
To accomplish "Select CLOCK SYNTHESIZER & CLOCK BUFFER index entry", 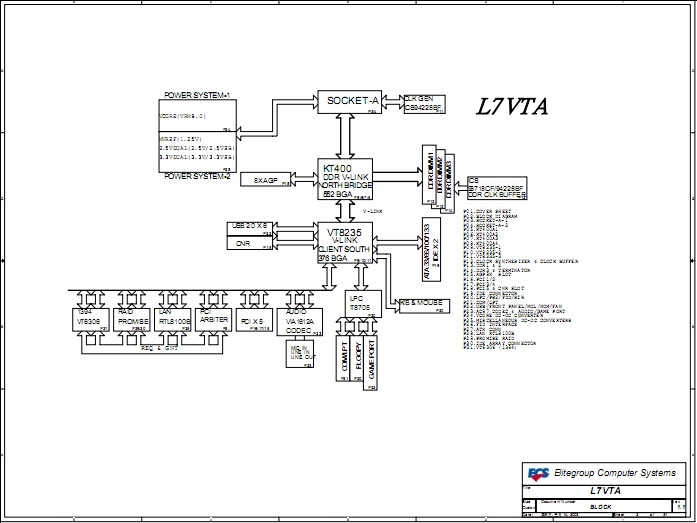I will (521, 261).
